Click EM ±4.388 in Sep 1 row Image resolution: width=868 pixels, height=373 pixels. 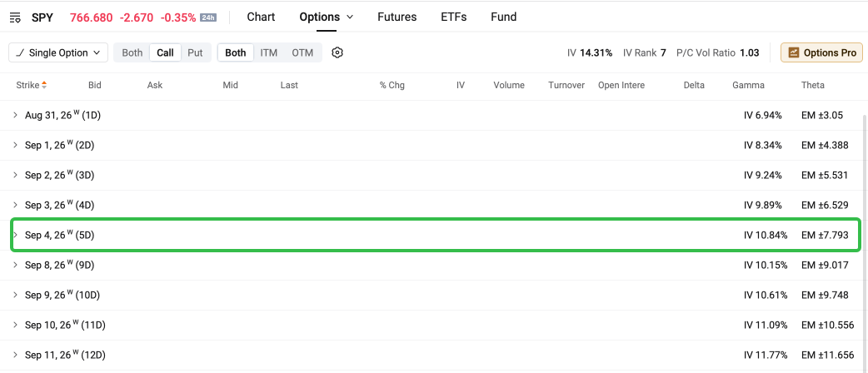tap(825, 145)
